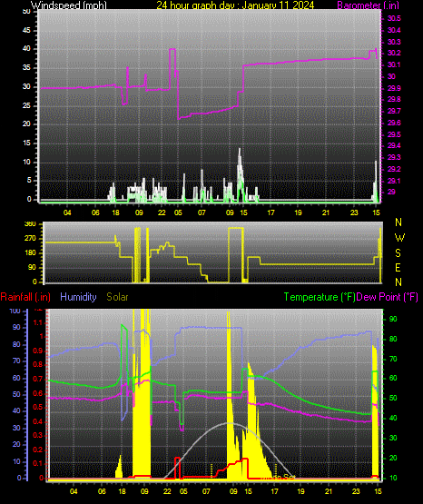Click the N compass letter at top
The image size is (423, 504).
pos(398,222)
